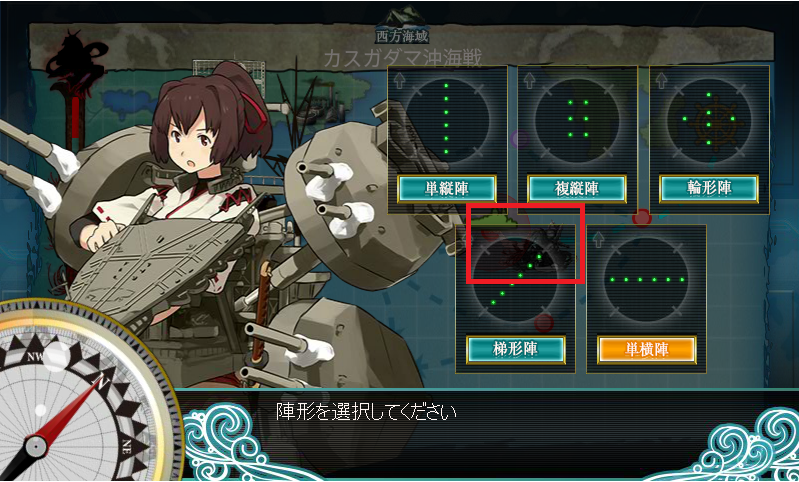Image resolution: width=799 pixels, height=482 pixels.
Task: Select the 梯形陣 formation button
Action: tap(516, 350)
